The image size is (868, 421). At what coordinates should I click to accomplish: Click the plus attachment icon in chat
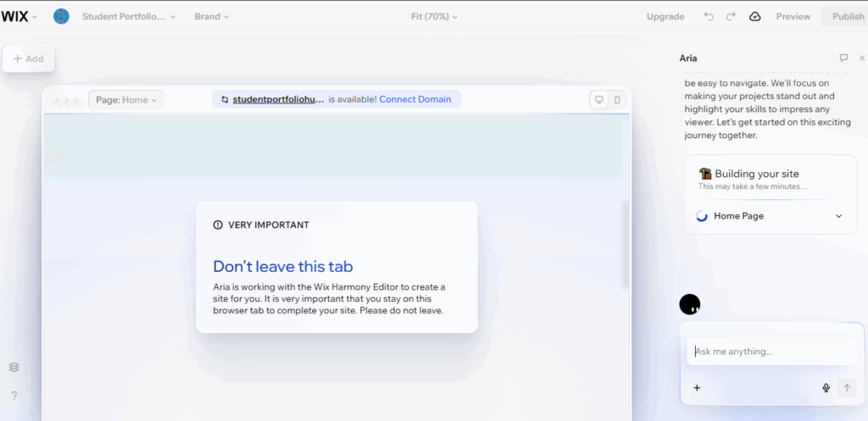697,388
